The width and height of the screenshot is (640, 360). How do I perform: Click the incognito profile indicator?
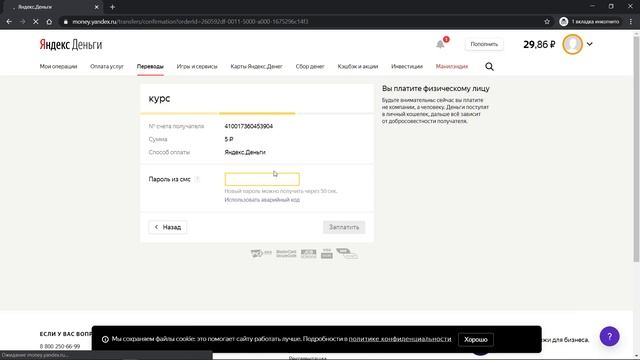[589, 22]
